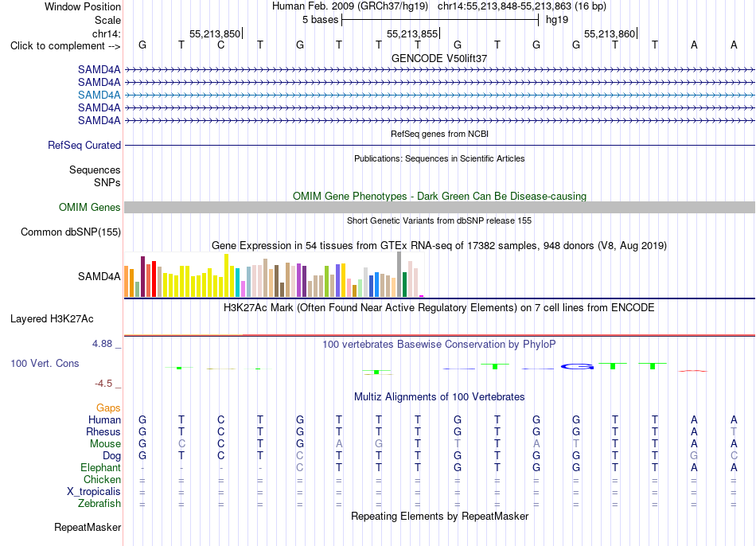Select the Zebrafish alignment row label
The width and height of the screenshot is (756, 546).
point(99,503)
